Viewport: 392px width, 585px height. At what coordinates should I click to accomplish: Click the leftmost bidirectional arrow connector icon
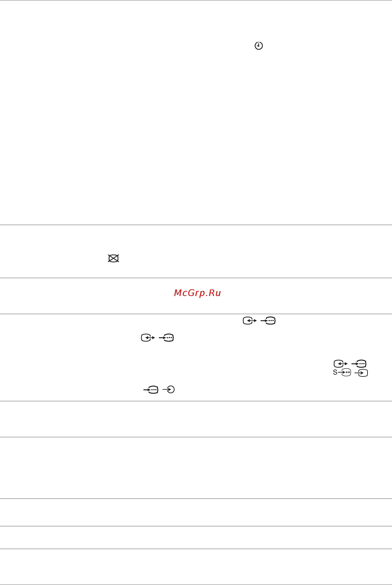[x=148, y=338]
